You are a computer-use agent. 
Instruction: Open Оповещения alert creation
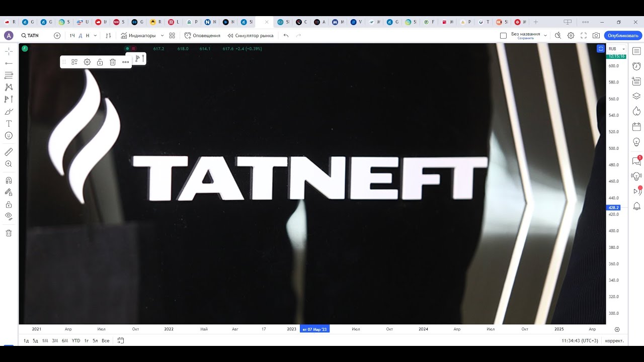point(202,36)
